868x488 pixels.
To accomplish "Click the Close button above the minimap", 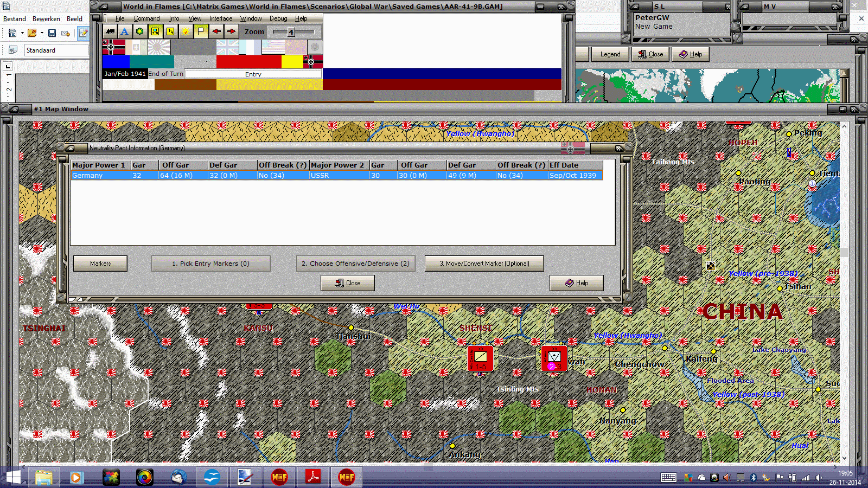I will click(650, 54).
